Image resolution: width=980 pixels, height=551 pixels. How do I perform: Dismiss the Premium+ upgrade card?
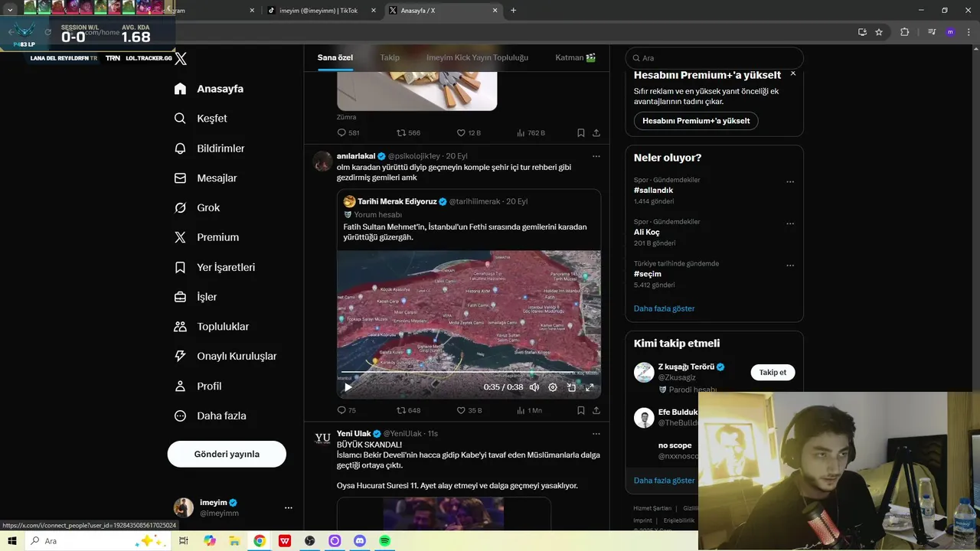click(793, 73)
